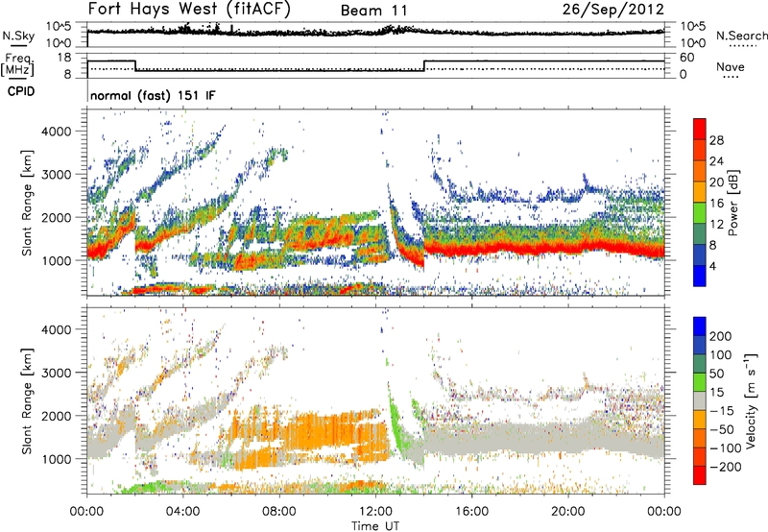Click the date 26/Sep/2012

pos(612,10)
